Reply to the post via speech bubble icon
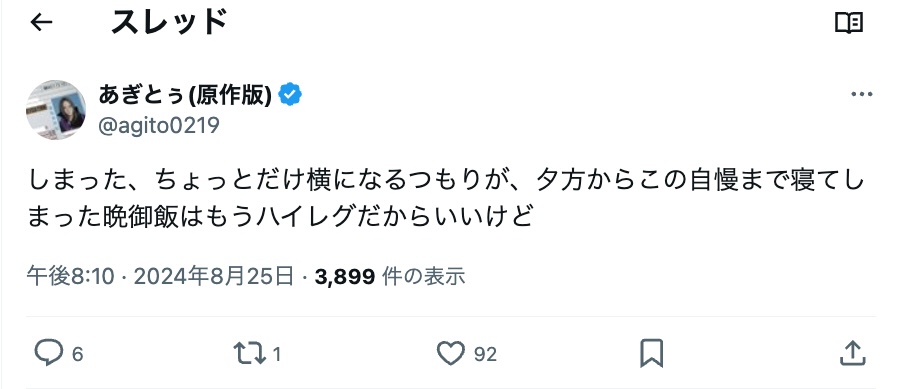This screenshot has width=900, height=389. point(48,352)
